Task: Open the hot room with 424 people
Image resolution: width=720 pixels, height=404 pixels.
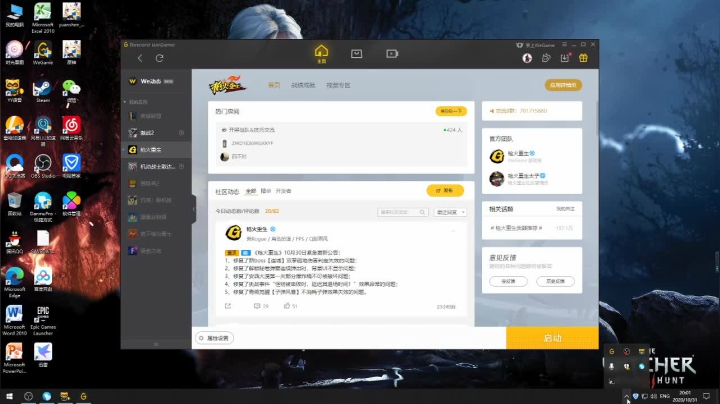Action: [x=341, y=143]
